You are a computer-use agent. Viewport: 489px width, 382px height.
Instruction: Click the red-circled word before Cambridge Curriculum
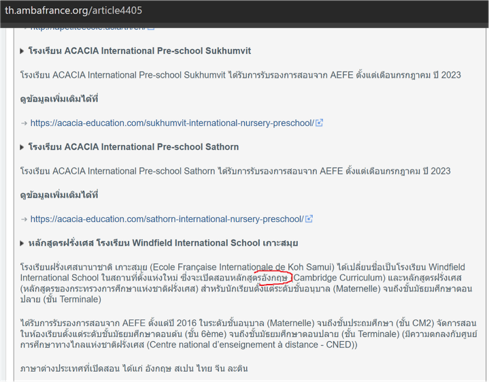point(274,278)
